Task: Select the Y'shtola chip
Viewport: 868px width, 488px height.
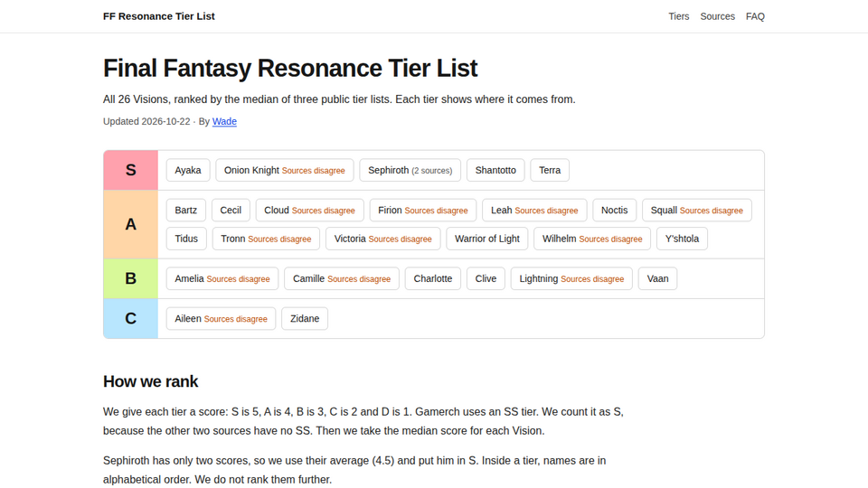Action: point(682,239)
